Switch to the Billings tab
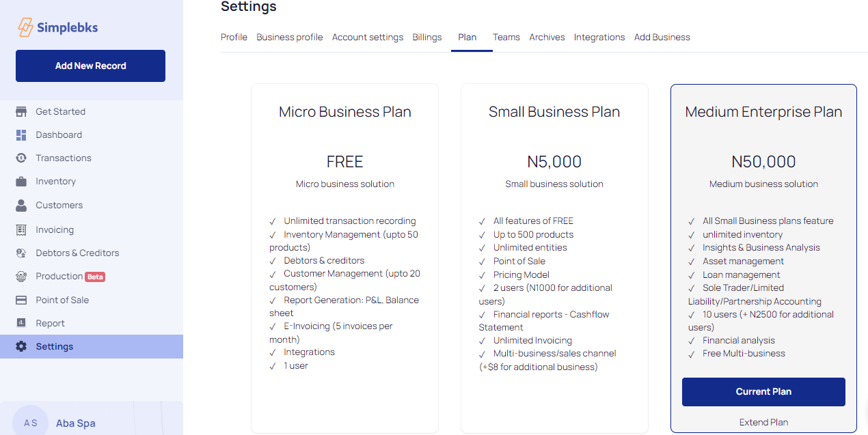 click(427, 38)
